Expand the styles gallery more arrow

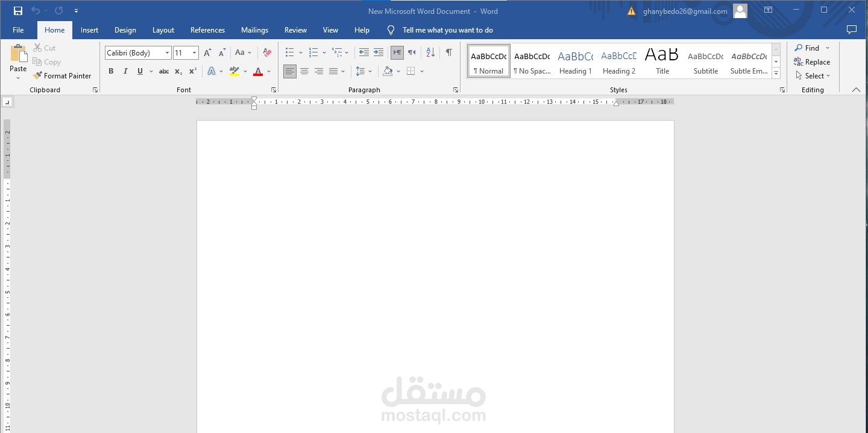coord(776,74)
